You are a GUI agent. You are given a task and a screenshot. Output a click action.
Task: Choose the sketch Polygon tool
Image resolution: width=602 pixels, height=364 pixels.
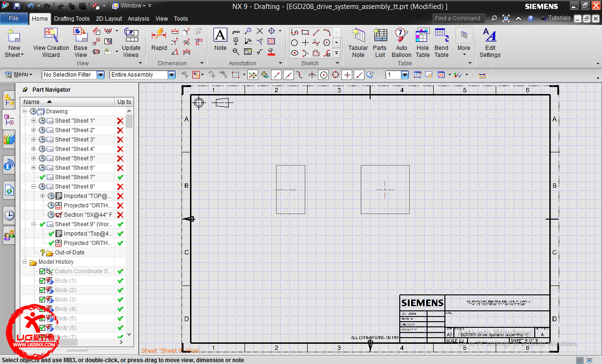[x=327, y=43]
